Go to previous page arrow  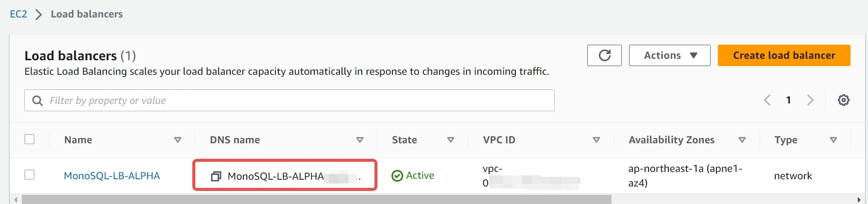pyautogui.click(x=767, y=100)
